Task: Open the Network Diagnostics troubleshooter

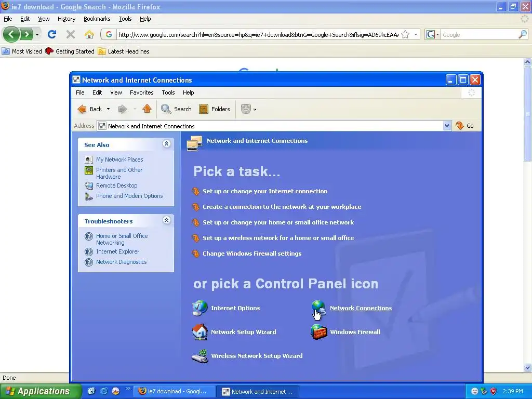Action: pyautogui.click(x=121, y=262)
